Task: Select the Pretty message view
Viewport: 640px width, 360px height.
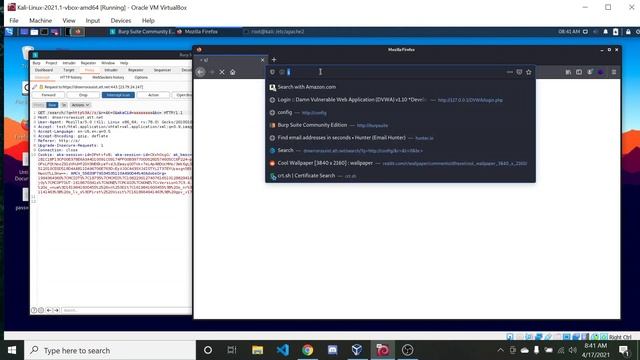Action: pos(39,105)
